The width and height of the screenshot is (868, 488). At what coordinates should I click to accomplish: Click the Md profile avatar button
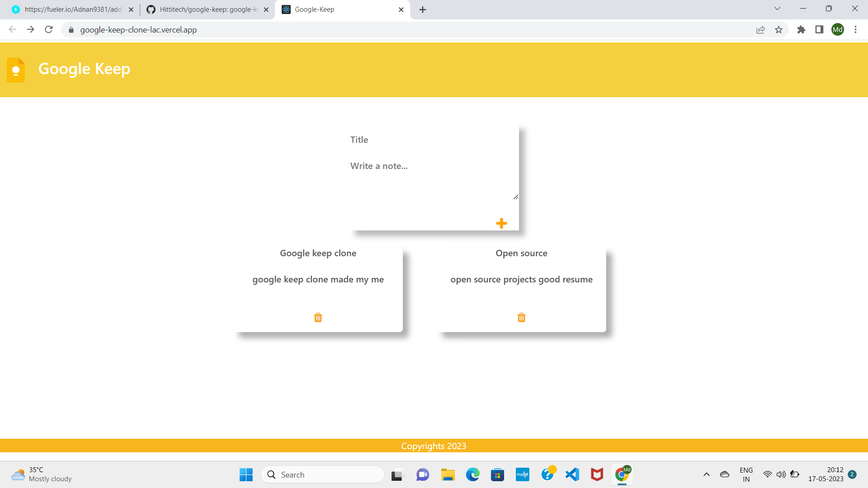point(837,30)
